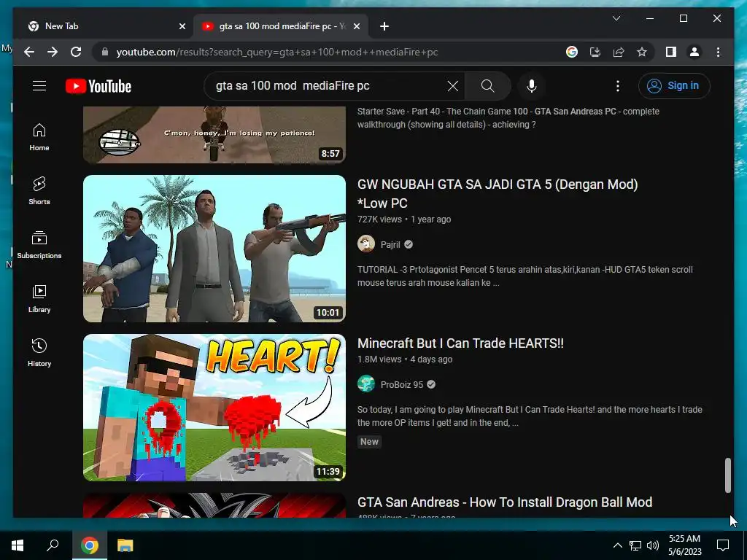Show hidden system tray icons
The image size is (747, 560).
point(617,545)
